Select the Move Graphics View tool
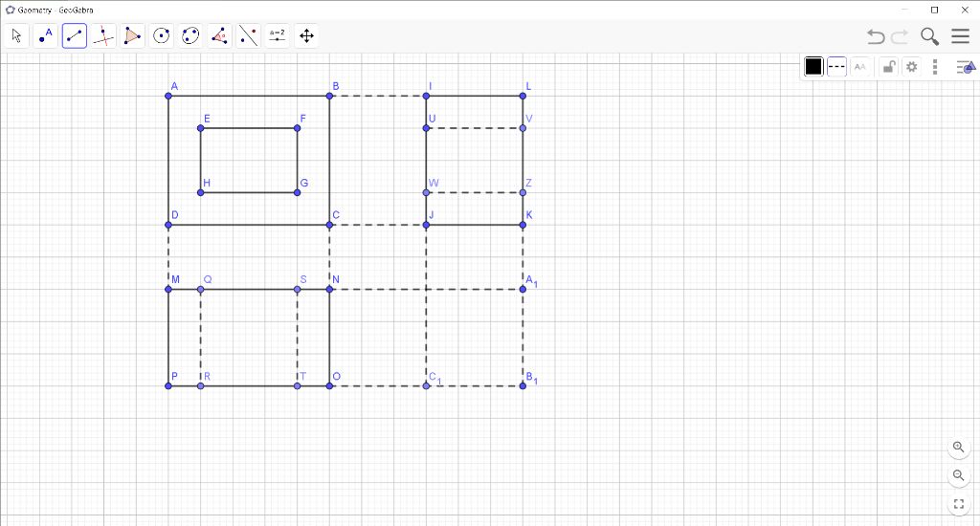Image resolution: width=980 pixels, height=526 pixels. coord(306,35)
